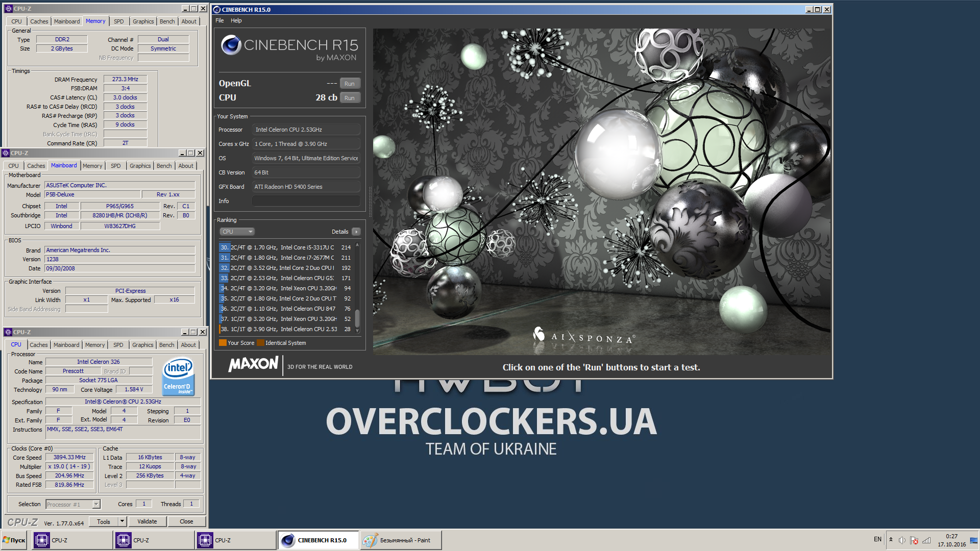This screenshot has width=980, height=551.
Task: Click the Core Speed value 3894.33 MHz
Action: (69, 457)
